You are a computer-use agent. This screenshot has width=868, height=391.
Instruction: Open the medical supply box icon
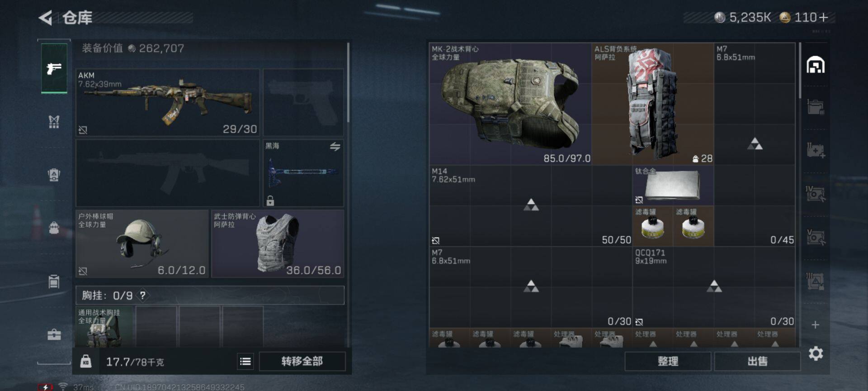click(x=816, y=150)
